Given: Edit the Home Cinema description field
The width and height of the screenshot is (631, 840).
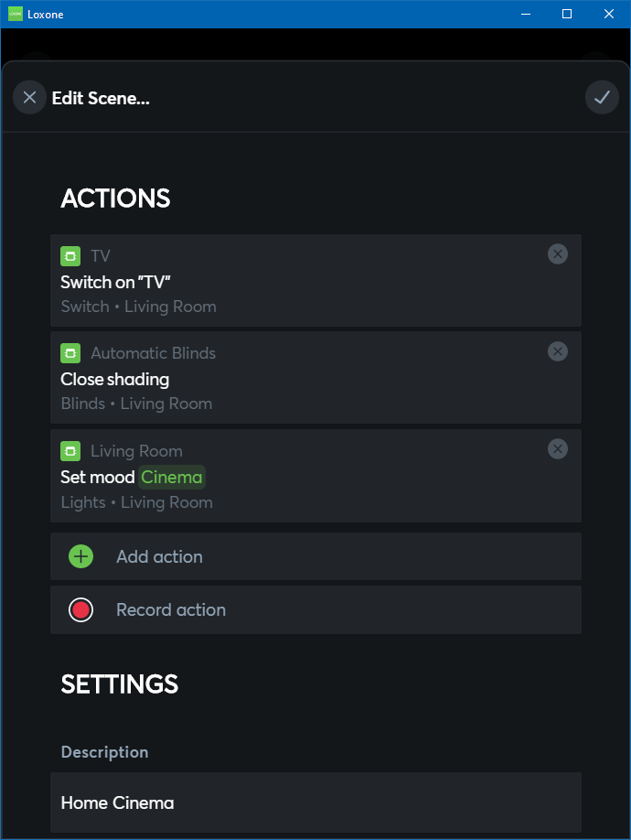Looking at the screenshot, I should pyautogui.click(x=315, y=802).
